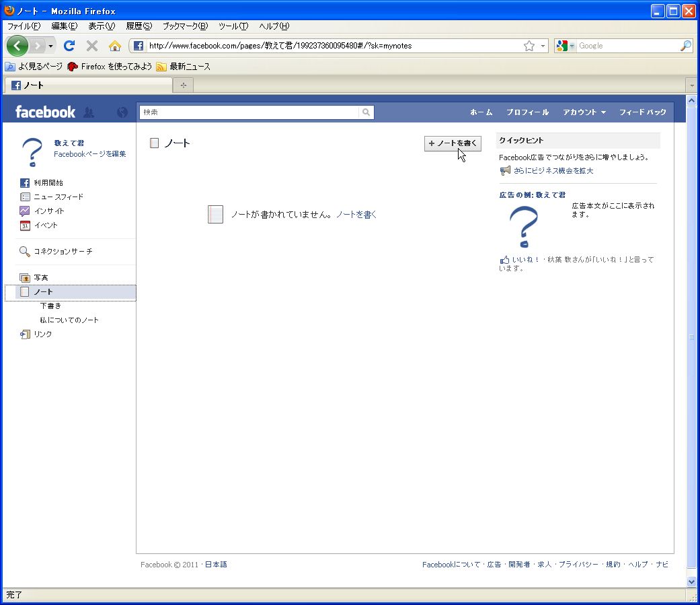Open the 履歴 menu
Image resolution: width=700 pixels, height=605 pixels.
point(139,26)
